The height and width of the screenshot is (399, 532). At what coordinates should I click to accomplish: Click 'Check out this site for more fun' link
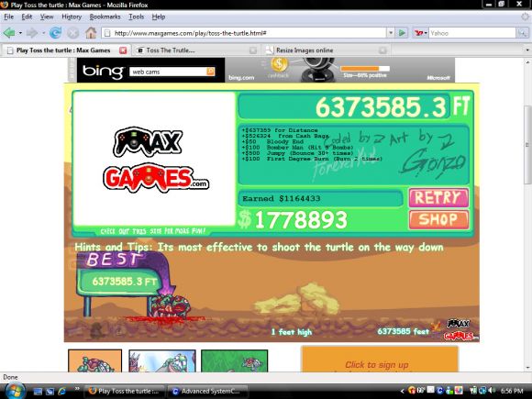[152, 231]
